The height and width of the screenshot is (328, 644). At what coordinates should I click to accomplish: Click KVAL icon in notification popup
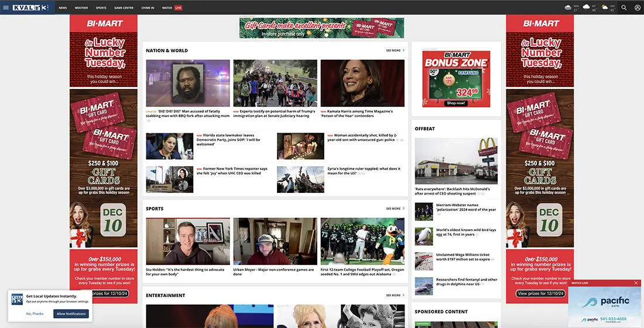(17, 299)
